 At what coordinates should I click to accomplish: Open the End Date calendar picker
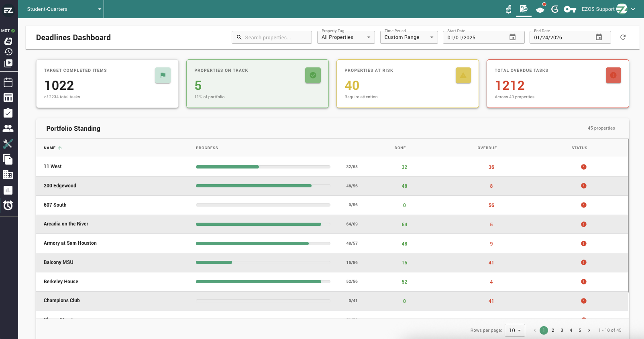pos(599,37)
